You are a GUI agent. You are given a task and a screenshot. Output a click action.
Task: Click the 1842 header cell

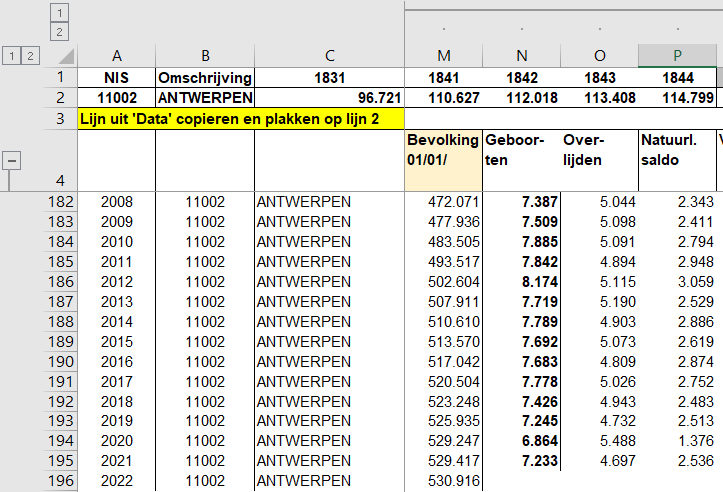(522, 77)
